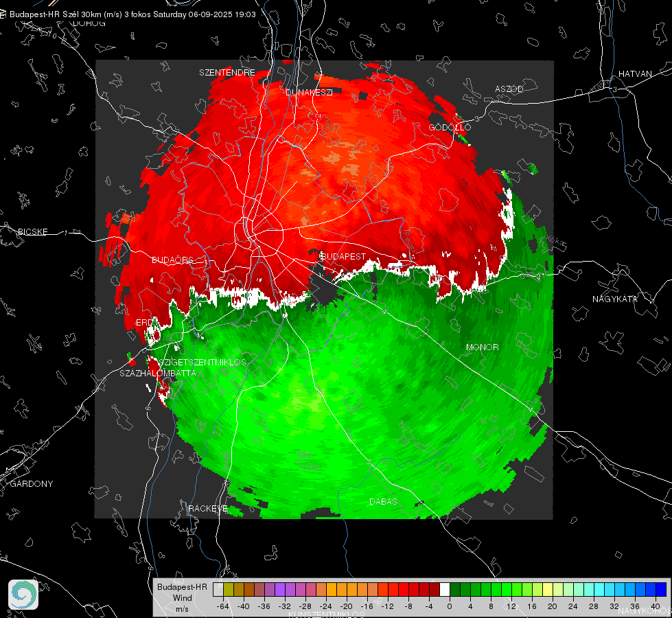The width and height of the screenshot is (672, 618).
Task: Click the SZÁZHALOMBATTA town label
Action: pos(158,373)
